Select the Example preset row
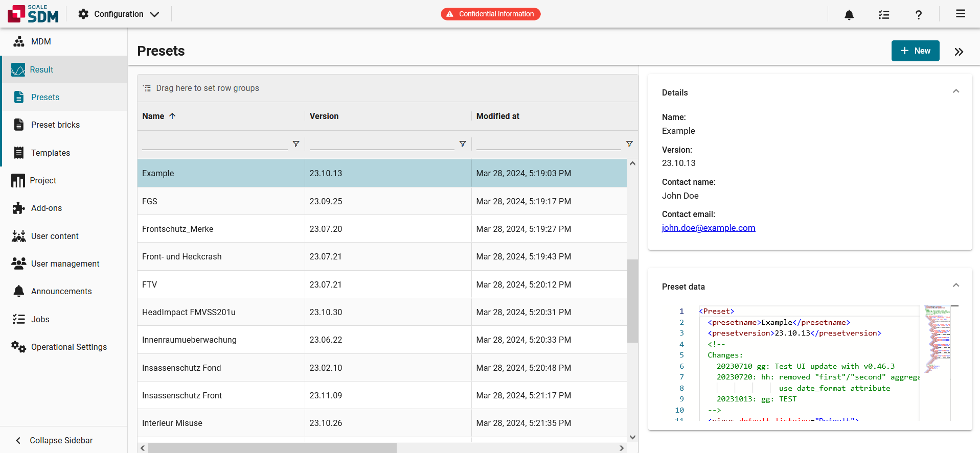980x453 pixels. click(382, 173)
